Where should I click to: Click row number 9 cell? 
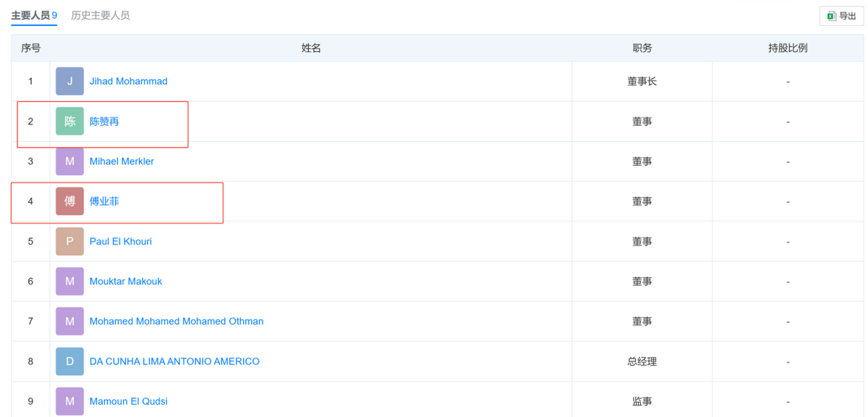pos(30,401)
